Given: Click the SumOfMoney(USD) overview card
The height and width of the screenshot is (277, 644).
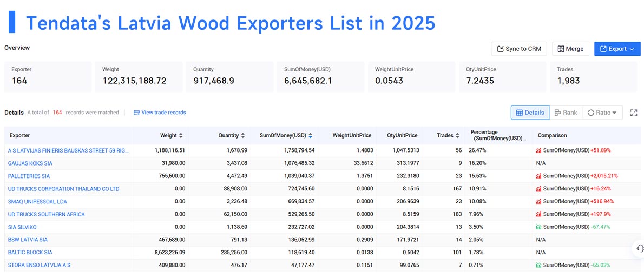Looking at the screenshot, I should click(x=320, y=77).
